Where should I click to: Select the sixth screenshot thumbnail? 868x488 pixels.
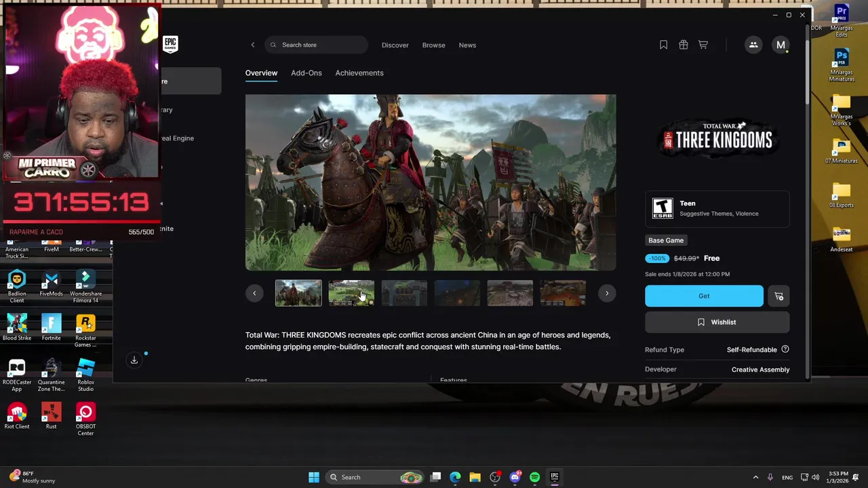563,293
